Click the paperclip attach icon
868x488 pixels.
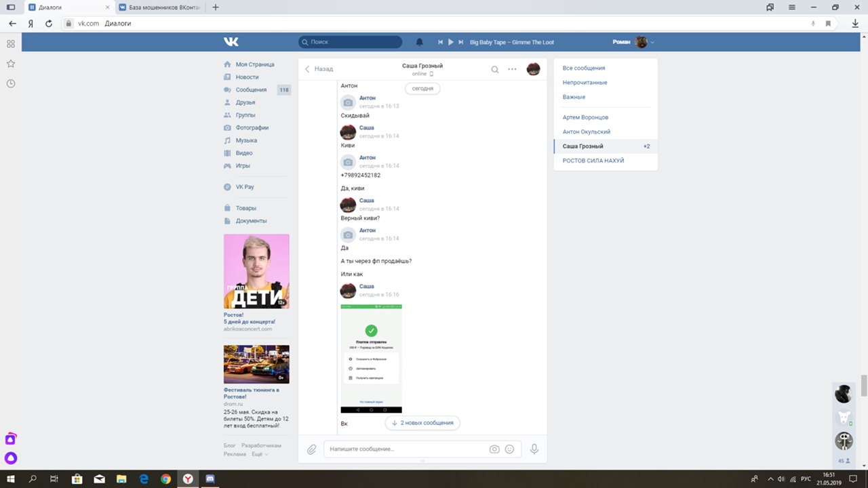tap(311, 449)
